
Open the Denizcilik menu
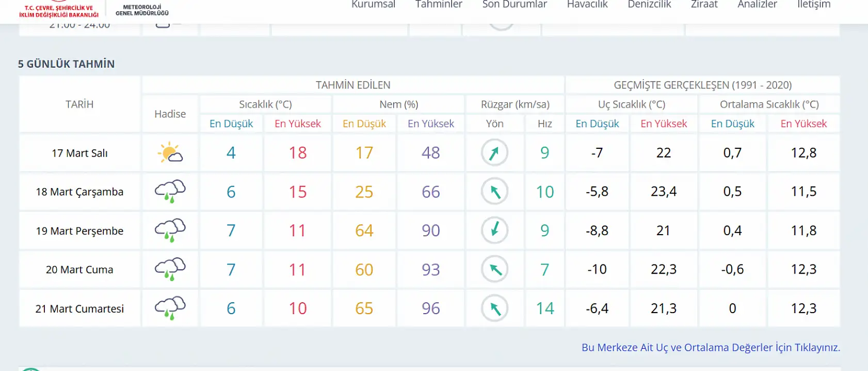click(649, 5)
